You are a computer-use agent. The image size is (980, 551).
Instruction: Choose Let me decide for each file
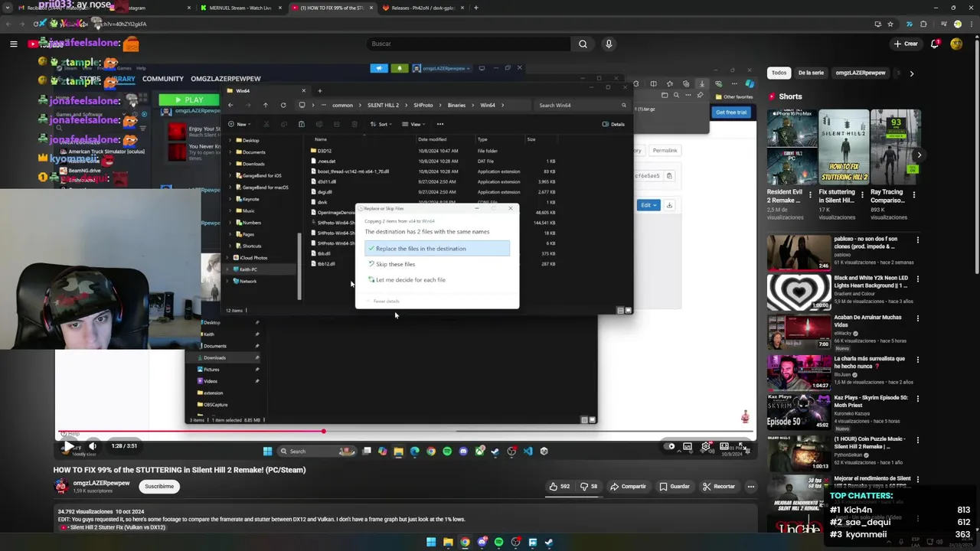pos(410,279)
